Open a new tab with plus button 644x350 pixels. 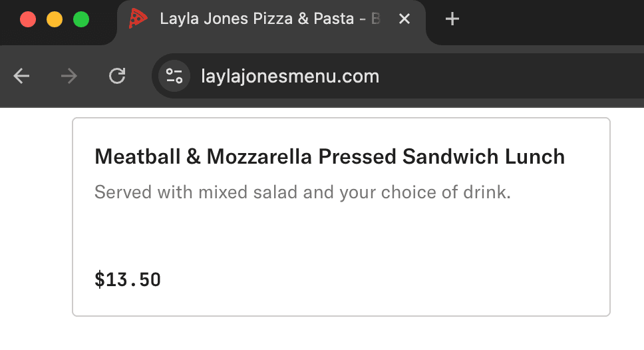[x=452, y=19]
